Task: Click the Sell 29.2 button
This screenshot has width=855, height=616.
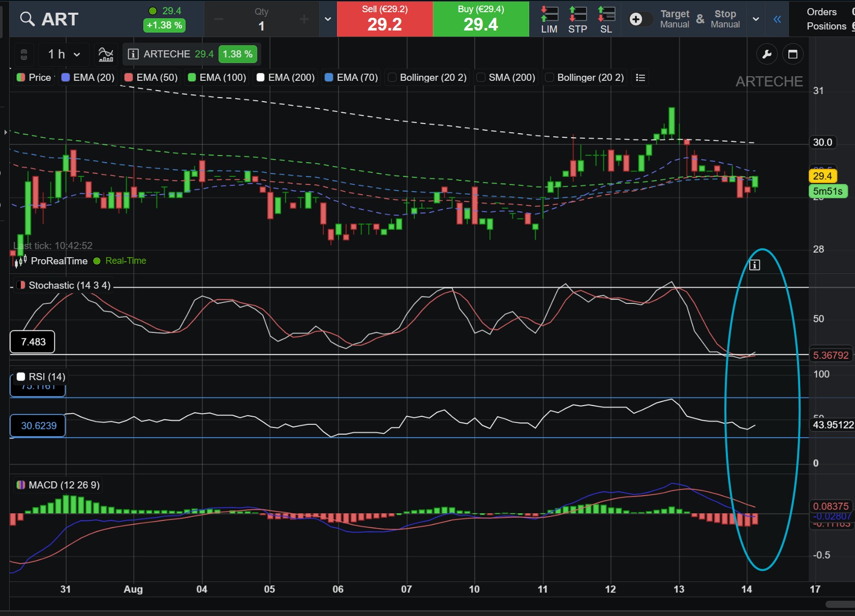Action: pos(385,19)
